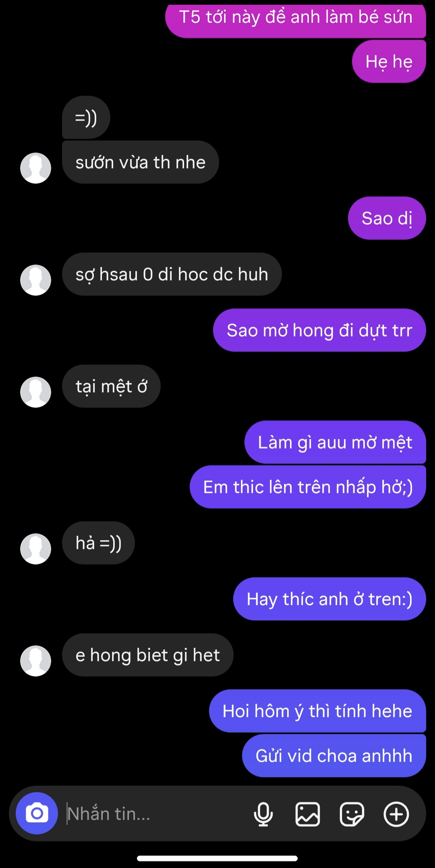Image resolution: width=435 pixels, height=868 pixels.
Task: Tap the microphone voice message icon
Action: 263,814
